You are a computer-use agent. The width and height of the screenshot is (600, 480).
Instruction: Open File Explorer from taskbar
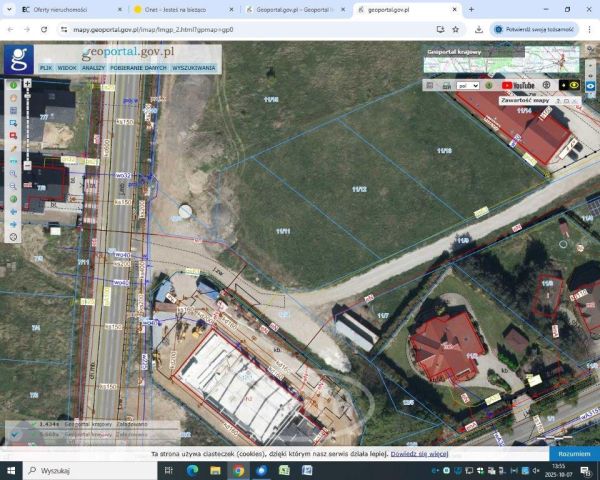(x=215, y=470)
